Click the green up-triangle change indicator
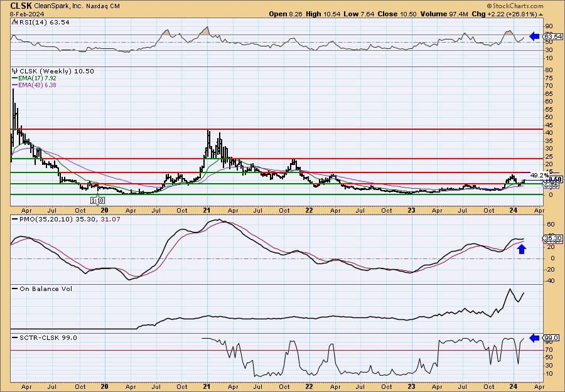Screen dimensions: 565x392 (x=541, y=14)
